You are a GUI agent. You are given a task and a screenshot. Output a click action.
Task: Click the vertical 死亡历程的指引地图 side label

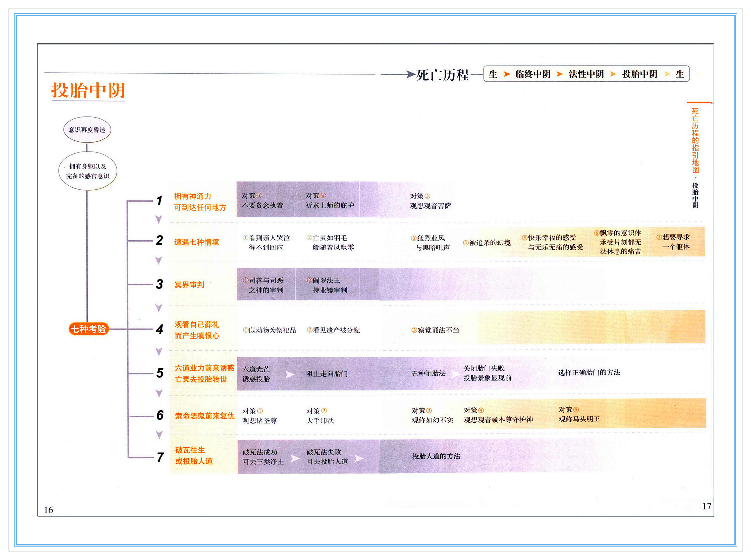click(x=695, y=141)
